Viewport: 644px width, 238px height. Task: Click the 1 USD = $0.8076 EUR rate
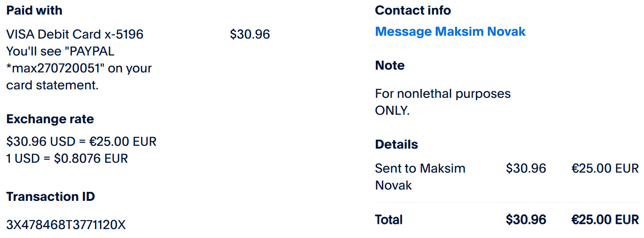click(x=67, y=159)
